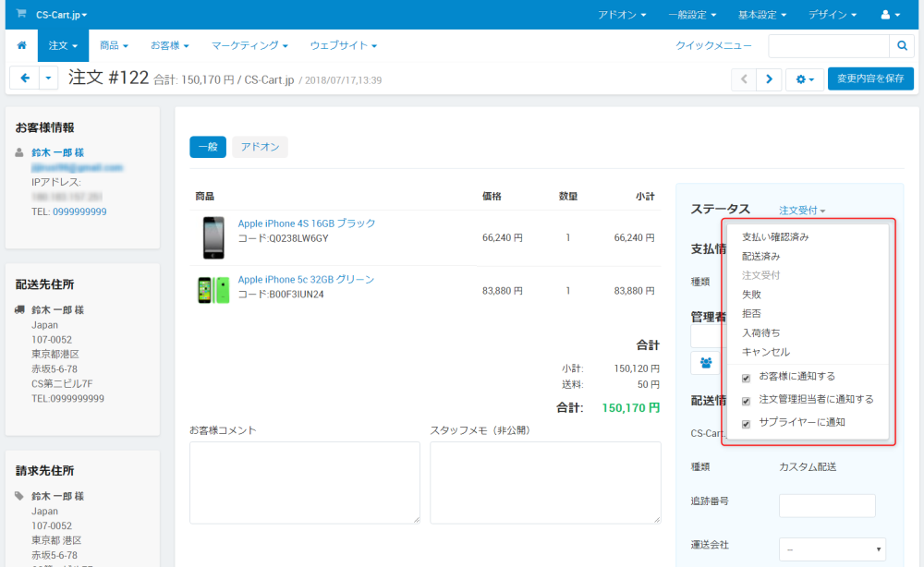Open the 注文 navigation menu

[x=63, y=45]
